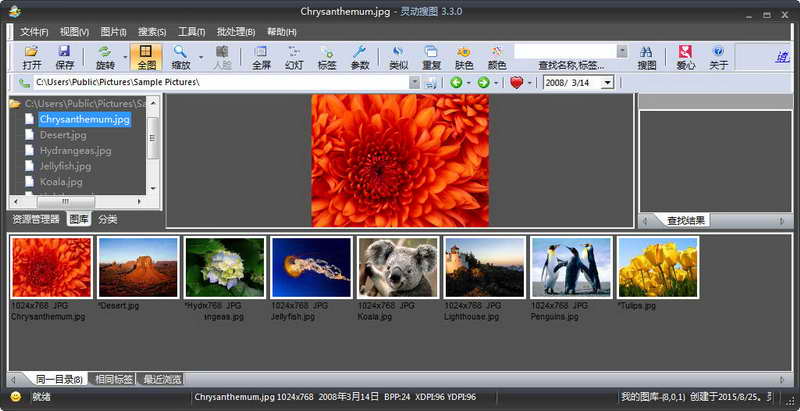Expand the search name/tag combo box
800x411 pixels.
622,52
